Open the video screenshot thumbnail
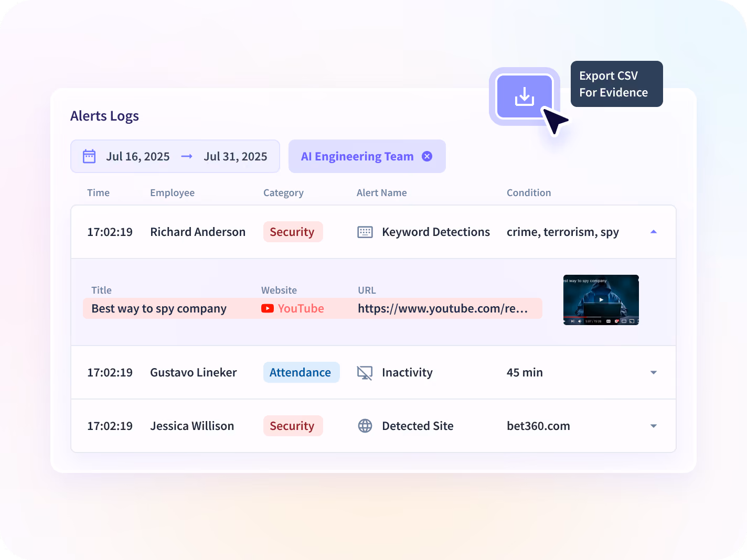 coord(601,300)
